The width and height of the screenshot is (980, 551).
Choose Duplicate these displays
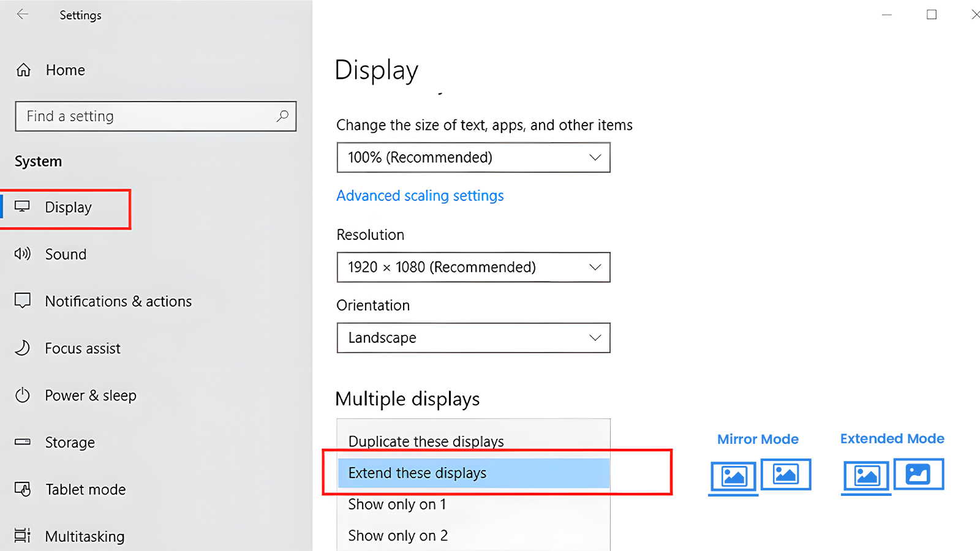coord(426,441)
